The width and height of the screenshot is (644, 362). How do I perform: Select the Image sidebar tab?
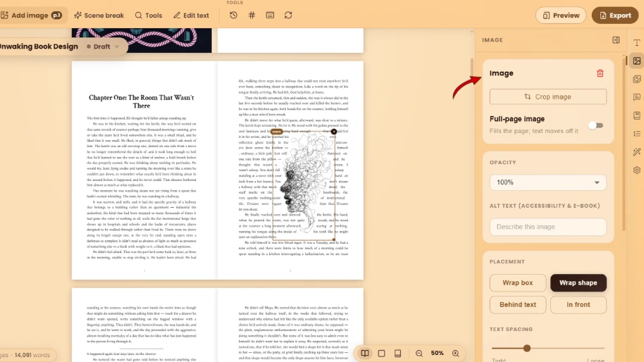(x=637, y=61)
